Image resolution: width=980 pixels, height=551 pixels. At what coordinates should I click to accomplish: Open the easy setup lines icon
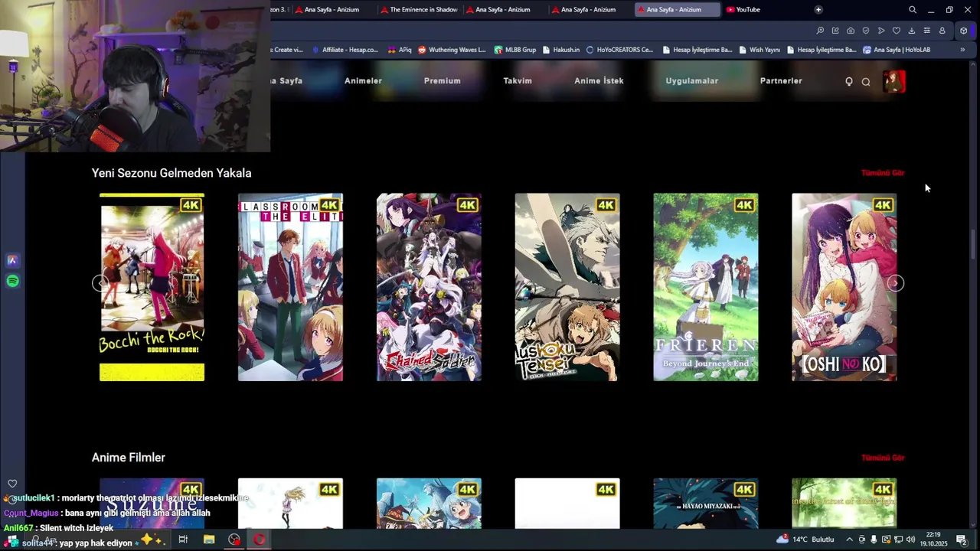click(926, 31)
